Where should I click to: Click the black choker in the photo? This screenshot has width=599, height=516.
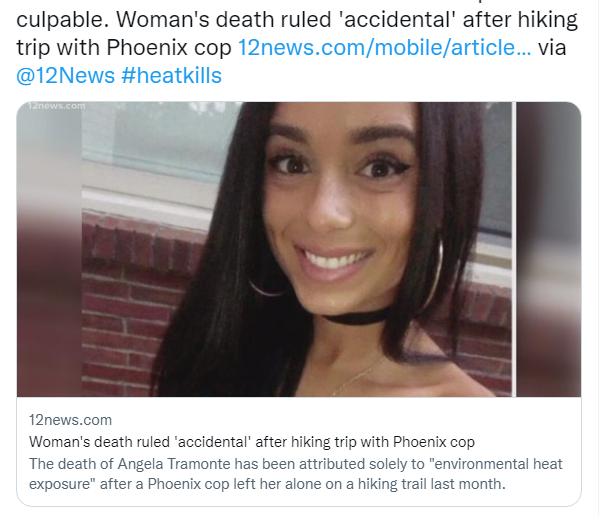[x=353, y=317]
